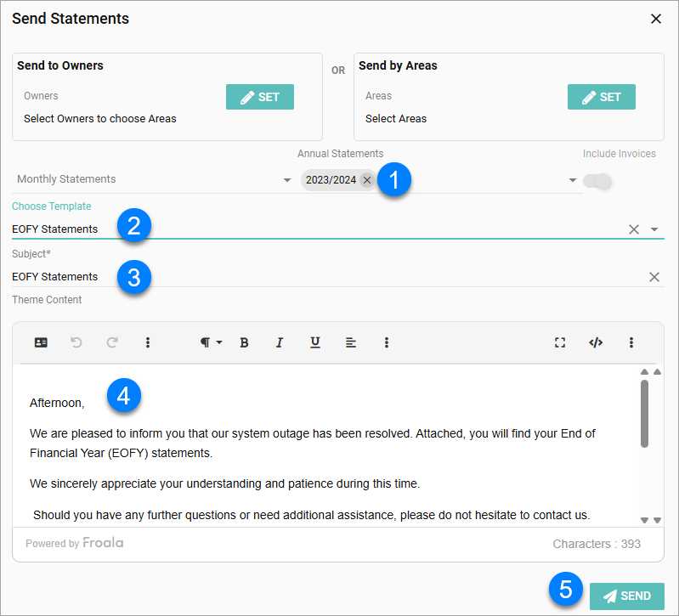Apply underline formatting in the editor

(x=315, y=342)
